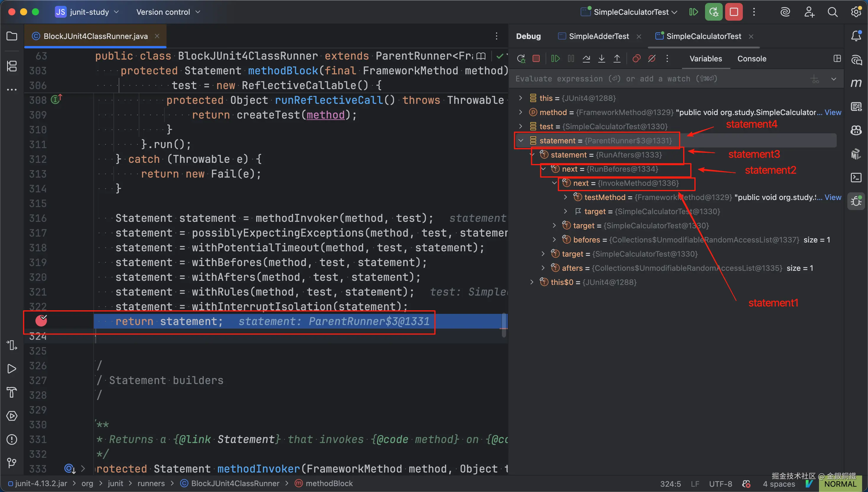
Task: Collapse the InvokeMethod 'next' node
Action: pos(554,183)
